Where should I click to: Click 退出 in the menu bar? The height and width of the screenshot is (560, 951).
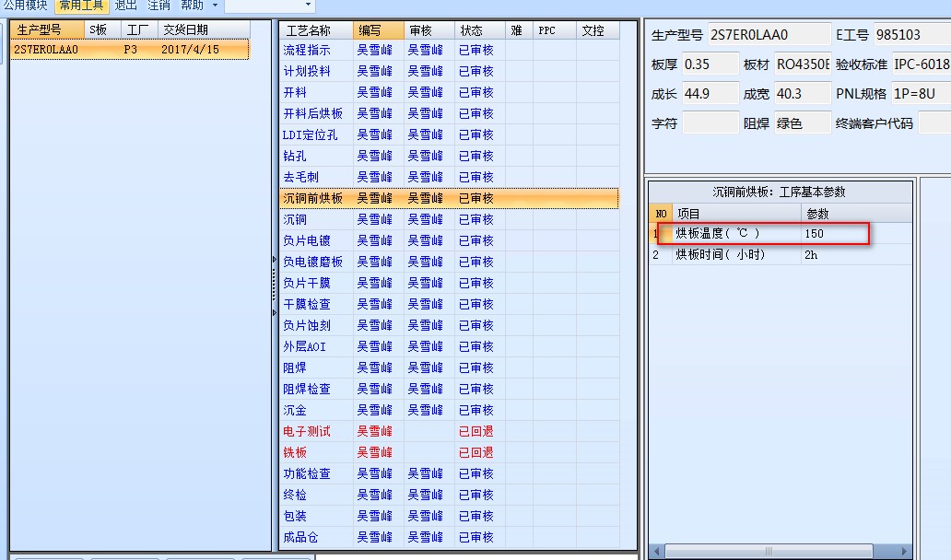pyautogui.click(x=125, y=6)
